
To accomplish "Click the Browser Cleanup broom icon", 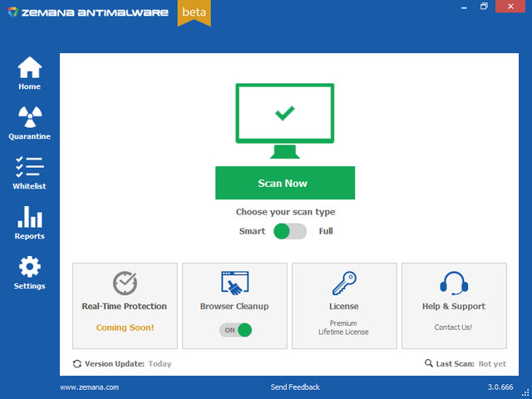I will 234,283.
